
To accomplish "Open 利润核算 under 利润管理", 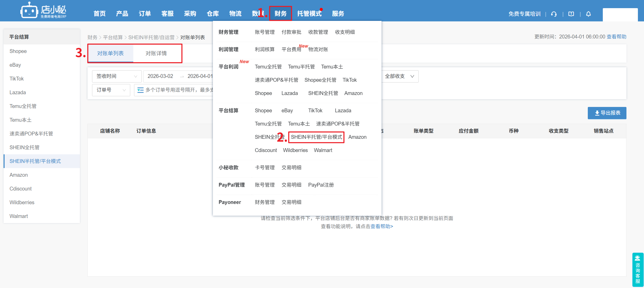I will (x=265, y=49).
